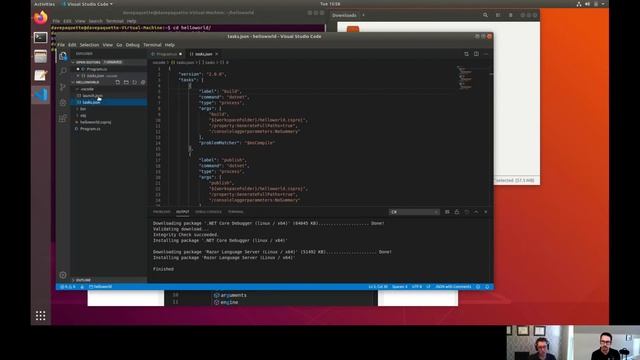Maximize the panel with the chevron-up icon
Image resolution: width=640 pixels, height=360 pixels.
[476, 212]
